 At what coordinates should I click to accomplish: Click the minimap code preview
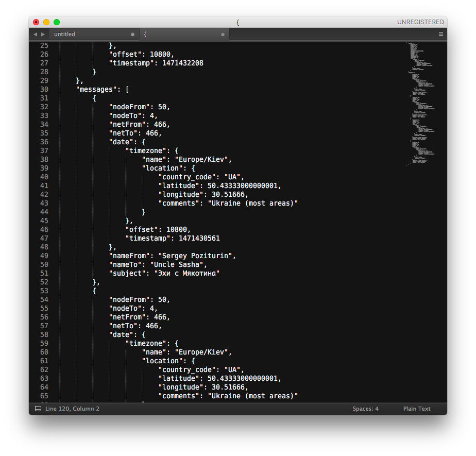click(x=421, y=103)
